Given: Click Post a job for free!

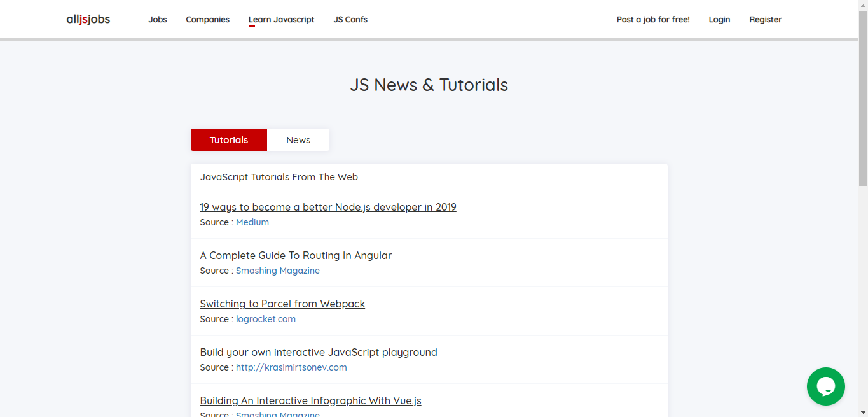Looking at the screenshot, I should click(x=653, y=20).
